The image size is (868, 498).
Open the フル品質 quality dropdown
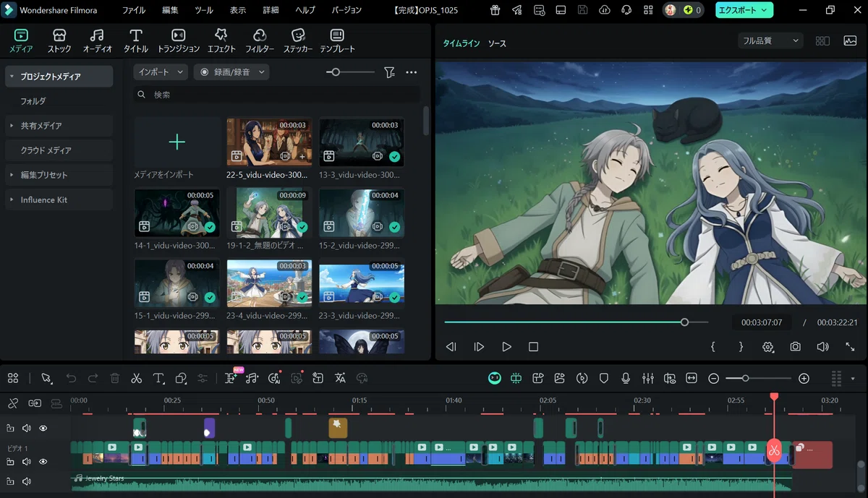(770, 41)
